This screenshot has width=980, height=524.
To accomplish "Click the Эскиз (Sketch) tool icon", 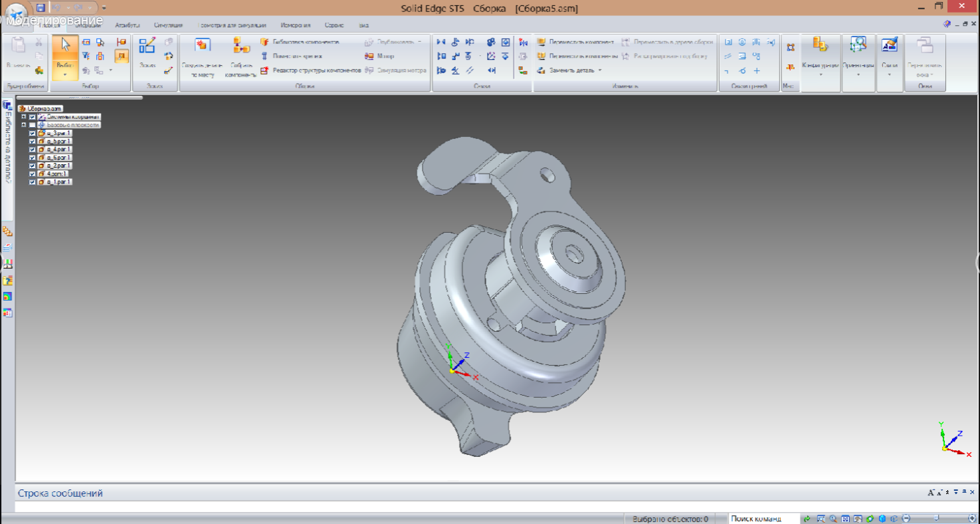I will click(146, 45).
